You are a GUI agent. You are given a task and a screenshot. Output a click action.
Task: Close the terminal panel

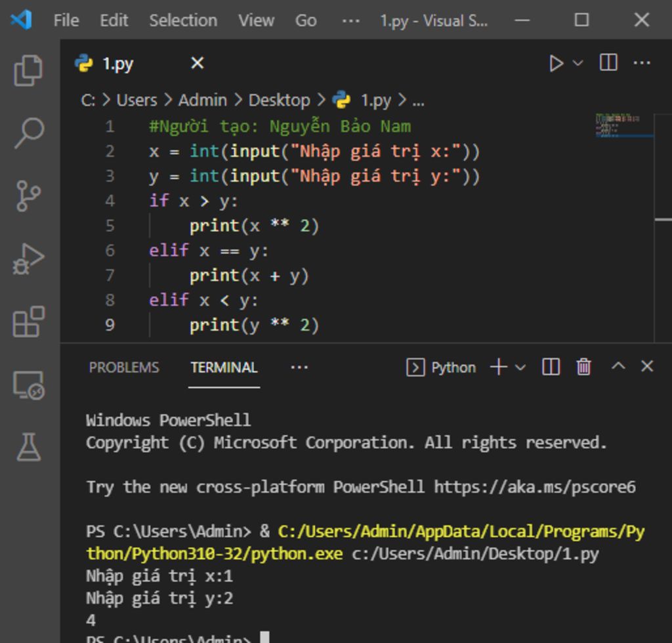646,366
